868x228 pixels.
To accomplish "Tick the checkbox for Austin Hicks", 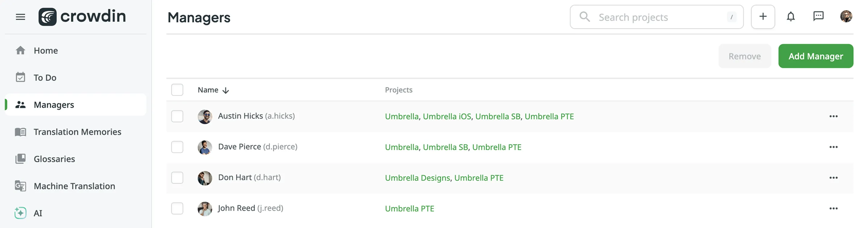I will click(177, 116).
